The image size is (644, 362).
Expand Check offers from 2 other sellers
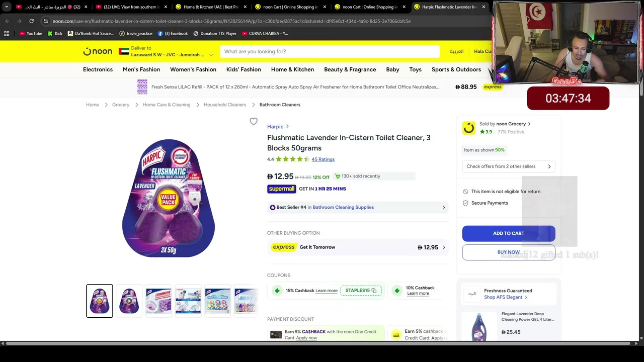click(508, 166)
